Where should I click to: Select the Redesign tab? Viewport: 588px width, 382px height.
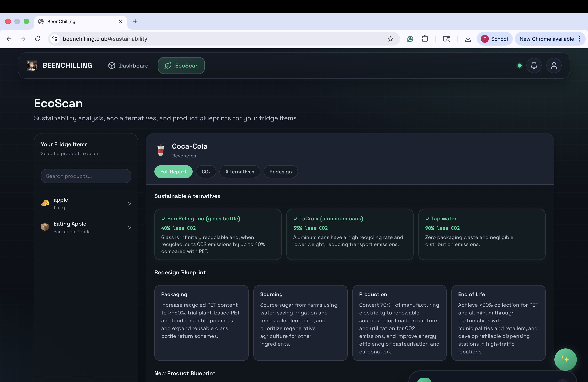click(280, 172)
